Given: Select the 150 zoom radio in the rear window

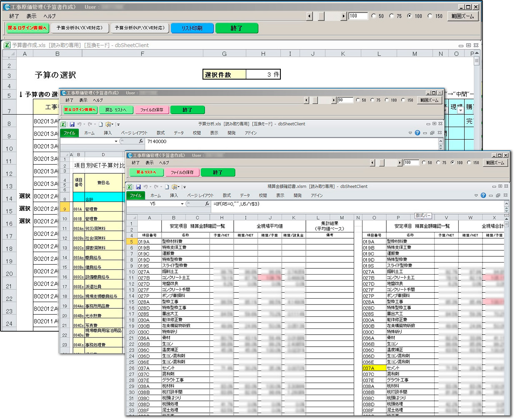Looking at the screenshot, I should 430,16.
